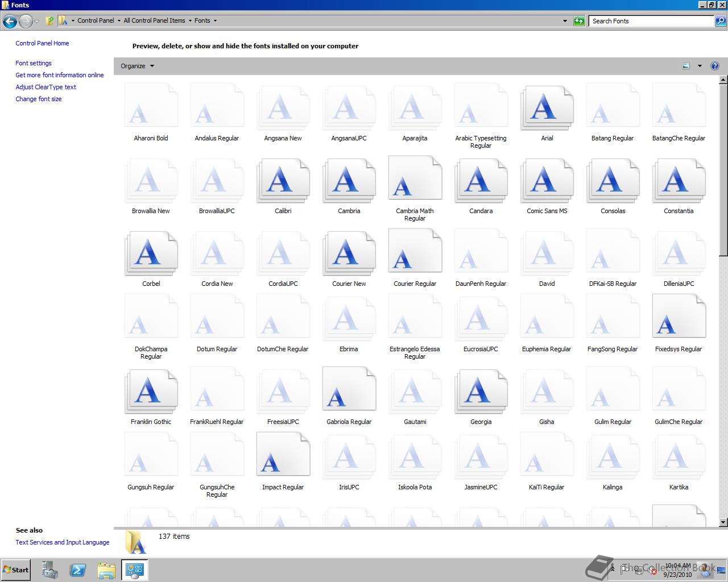This screenshot has height=582, width=728.
Task: Select the Kartika font label
Action: click(679, 487)
